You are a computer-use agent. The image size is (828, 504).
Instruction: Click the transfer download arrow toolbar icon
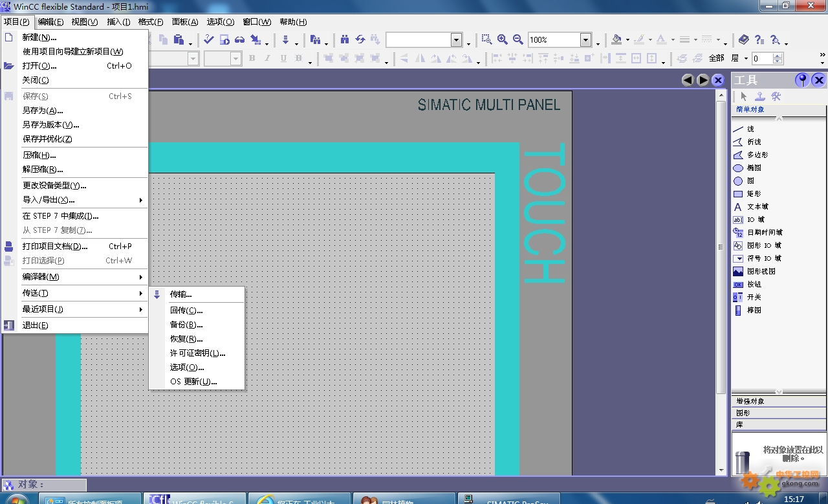(x=285, y=39)
